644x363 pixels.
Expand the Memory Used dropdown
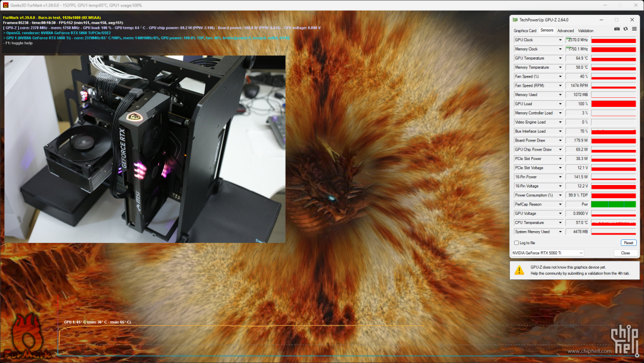click(x=560, y=94)
